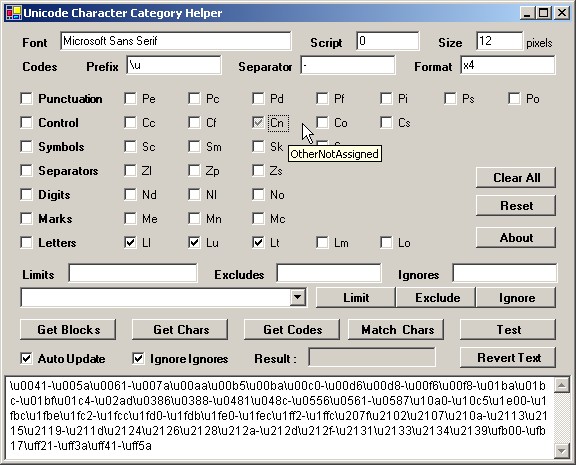Check the Punctuation category checkbox

point(26,99)
